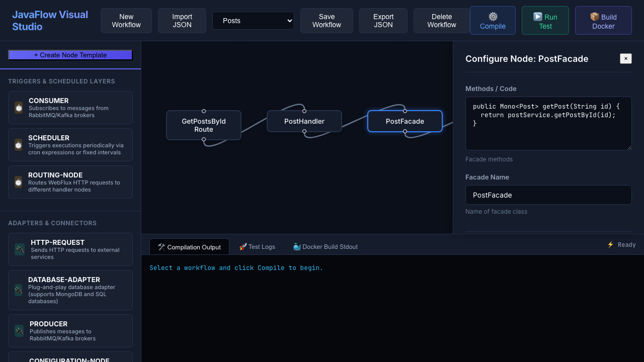Viewport: 644px width, 362px height.
Task: Click Export JSON button
Action: 383,21
